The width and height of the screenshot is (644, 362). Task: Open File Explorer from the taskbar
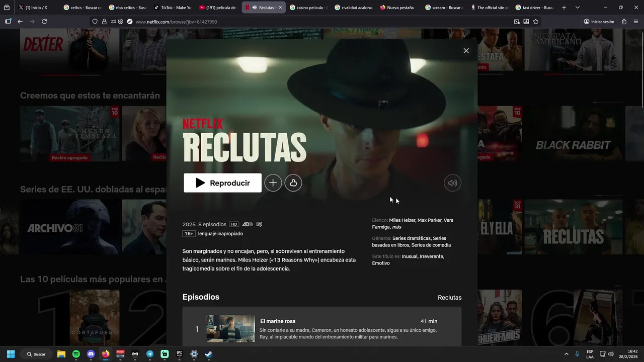[61, 354]
